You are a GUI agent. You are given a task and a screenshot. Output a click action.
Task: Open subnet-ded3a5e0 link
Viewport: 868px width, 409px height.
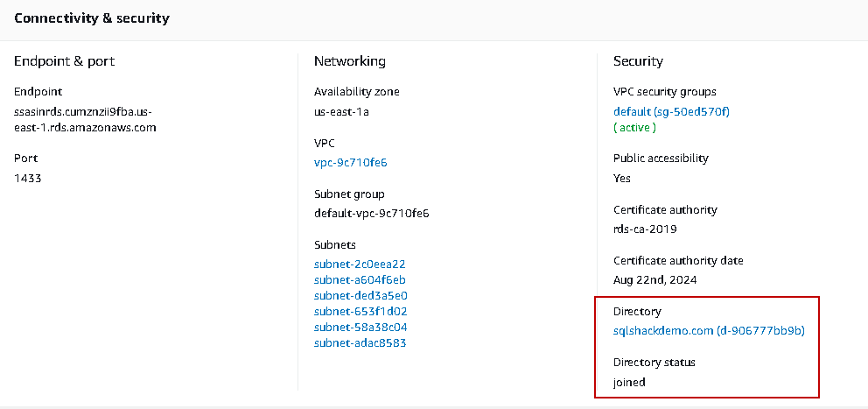(x=360, y=295)
